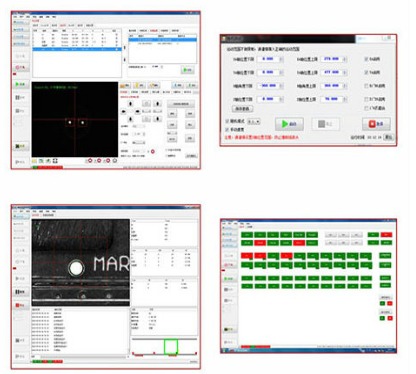Toggle the lowest checked checkbox at the dialog's bottom left
This screenshot has height=374, width=416.
[227, 129]
